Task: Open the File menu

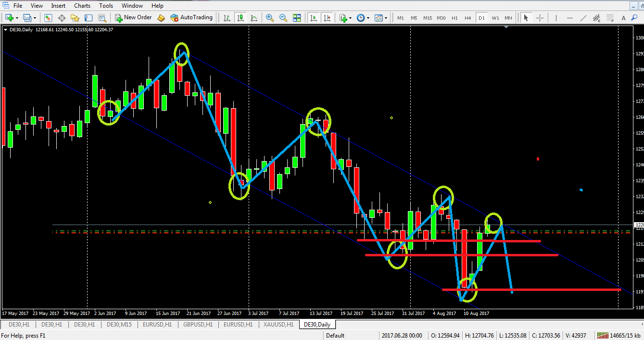Action: coord(17,6)
